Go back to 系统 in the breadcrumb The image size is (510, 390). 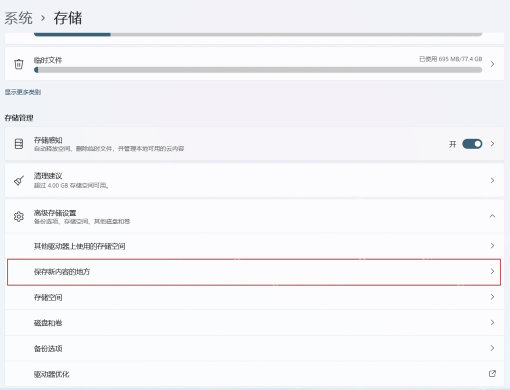(x=18, y=18)
